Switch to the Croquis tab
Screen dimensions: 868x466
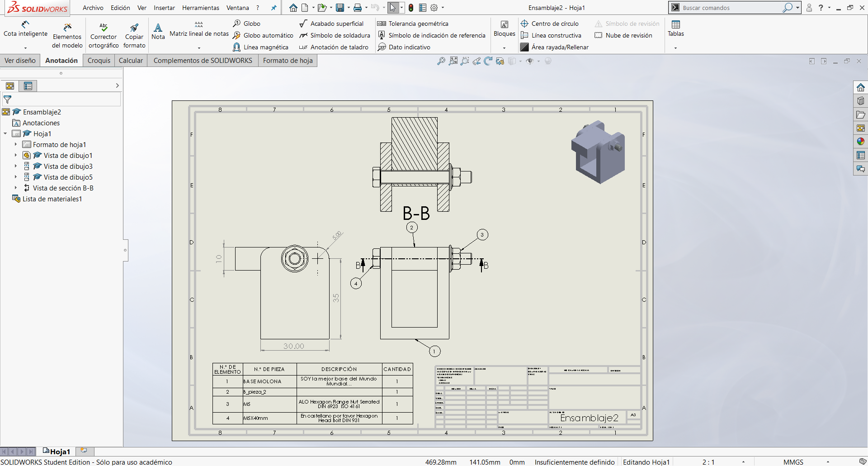tap(99, 61)
